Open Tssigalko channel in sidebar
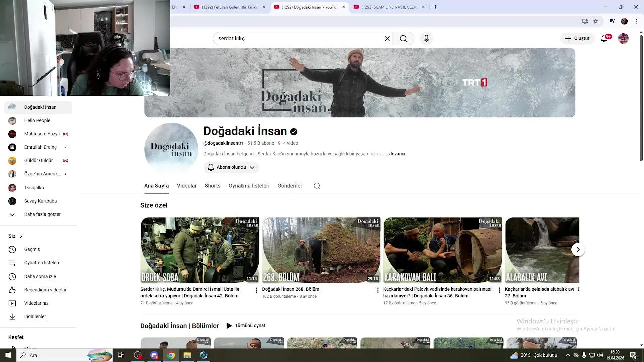 pos(38,188)
